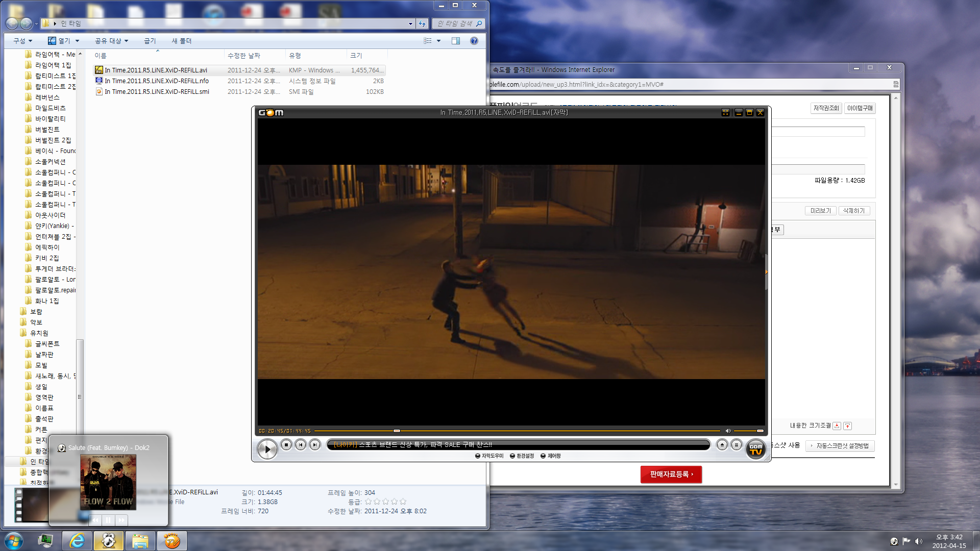Skip to previous track in GOM Player
980x551 pixels.
301,445
